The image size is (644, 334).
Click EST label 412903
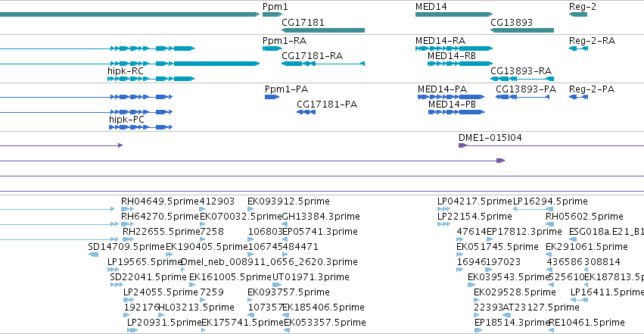(x=217, y=201)
